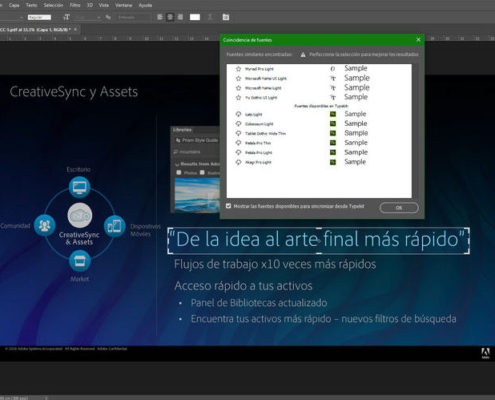The width and height of the screenshot is (495, 400).
Task: Click Typekit badge next to Lato Light
Action: [333, 114]
